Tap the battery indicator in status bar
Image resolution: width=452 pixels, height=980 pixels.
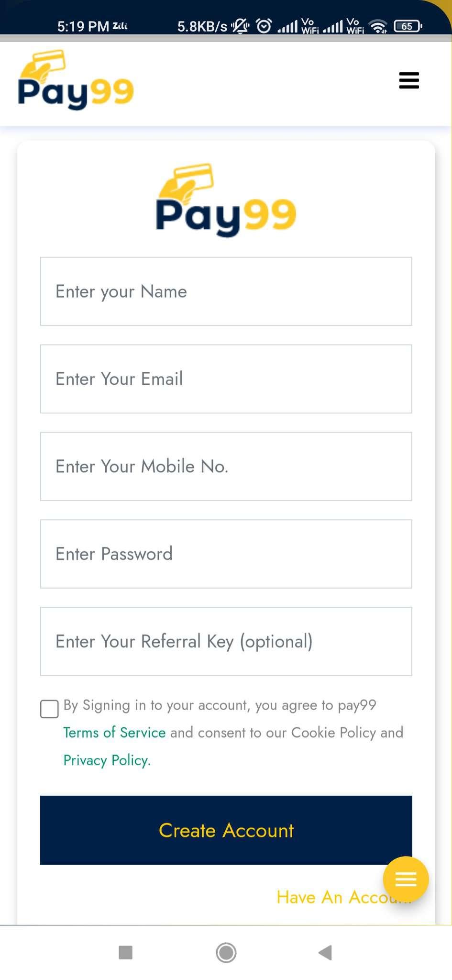pyautogui.click(x=407, y=26)
